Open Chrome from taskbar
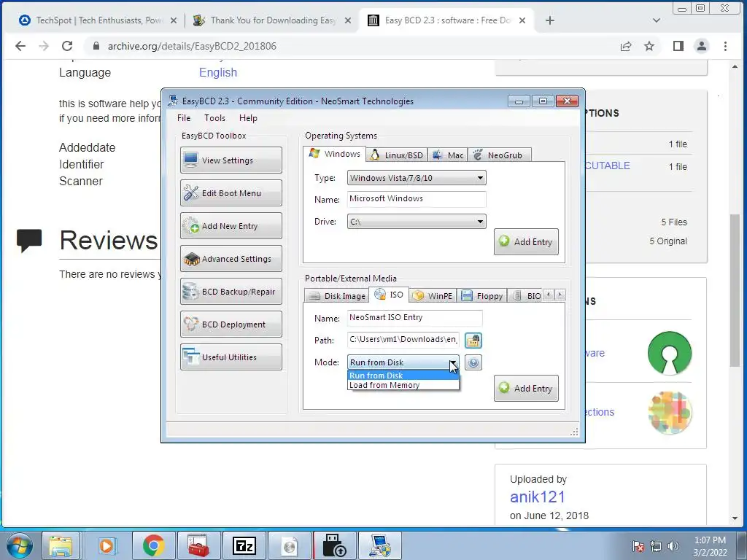This screenshot has width=747, height=560. point(153,545)
